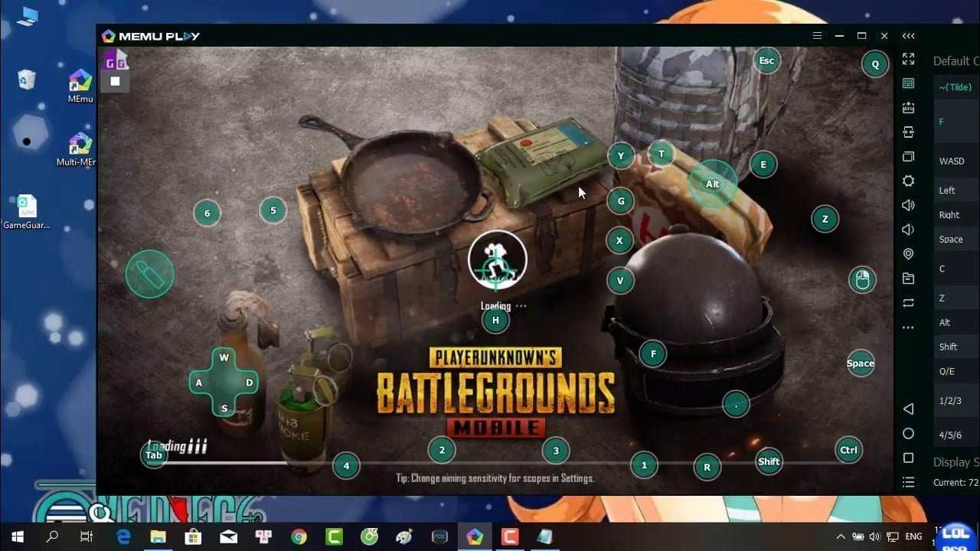Screen dimensions: 980x551
Task: Tap the Android back triangle button
Action: [x=908, y=409]
